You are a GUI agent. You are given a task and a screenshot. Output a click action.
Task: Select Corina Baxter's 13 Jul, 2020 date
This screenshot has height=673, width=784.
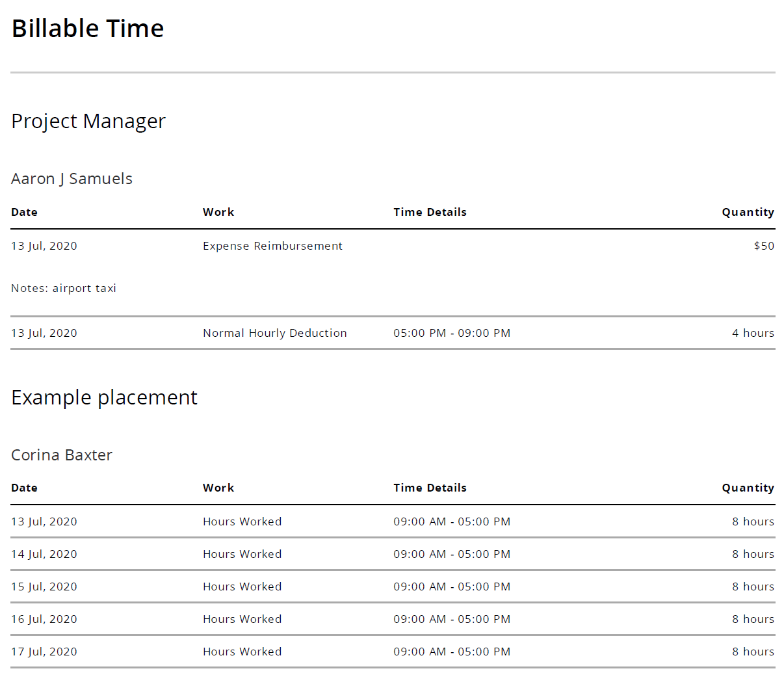point(44,521)
